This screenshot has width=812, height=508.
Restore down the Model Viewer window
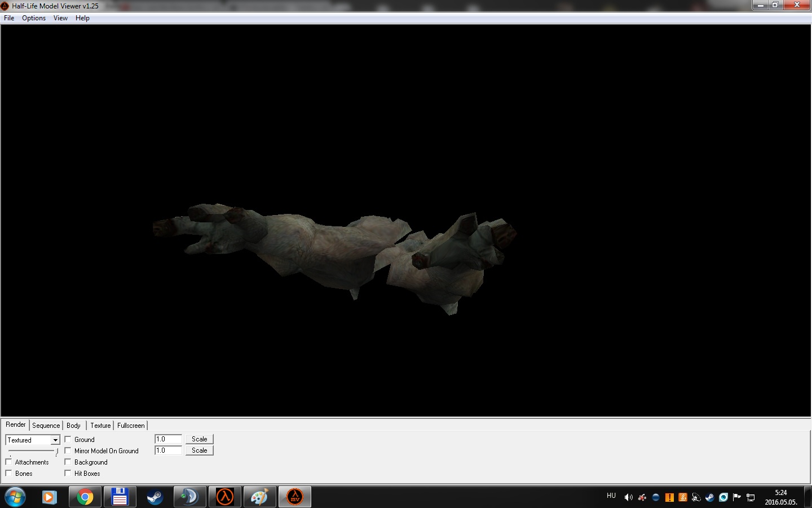(775, 5)
